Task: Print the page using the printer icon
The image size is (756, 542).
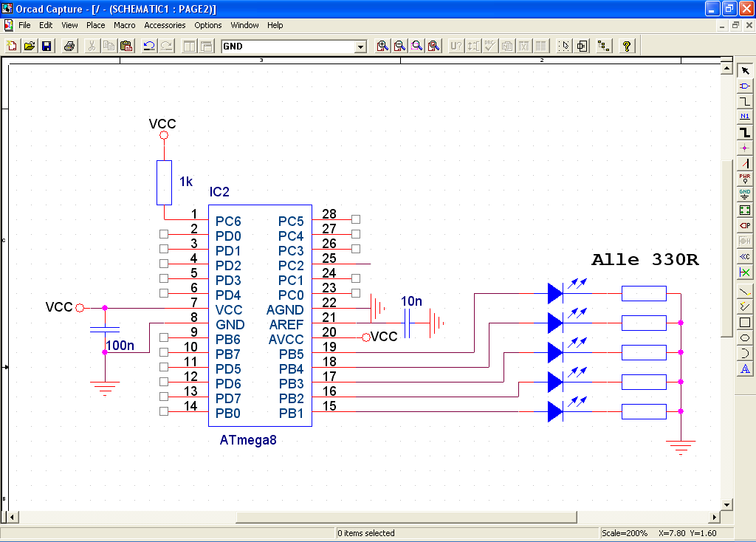Action: tap(69, 47)
